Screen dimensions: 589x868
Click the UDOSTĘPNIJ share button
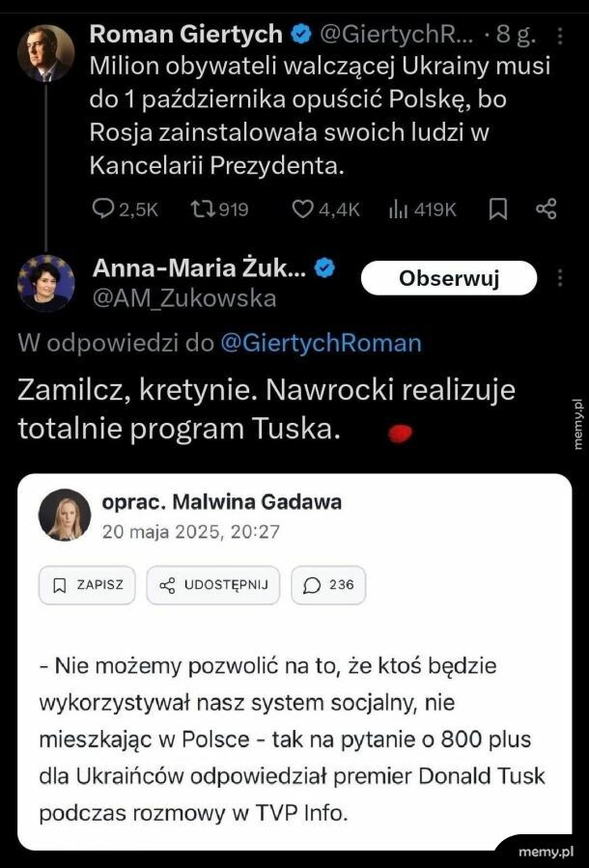coord(213,585)
